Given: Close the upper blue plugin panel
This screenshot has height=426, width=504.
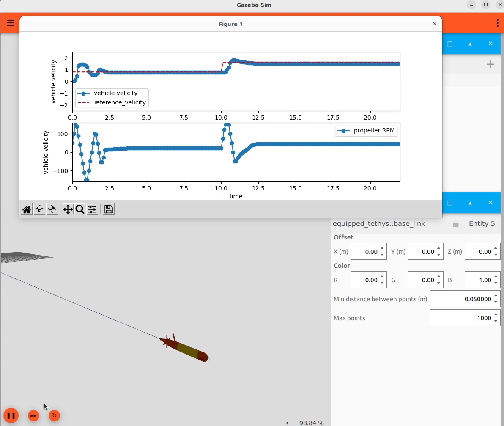Looking at the screenshot, I should coord(490,44).
